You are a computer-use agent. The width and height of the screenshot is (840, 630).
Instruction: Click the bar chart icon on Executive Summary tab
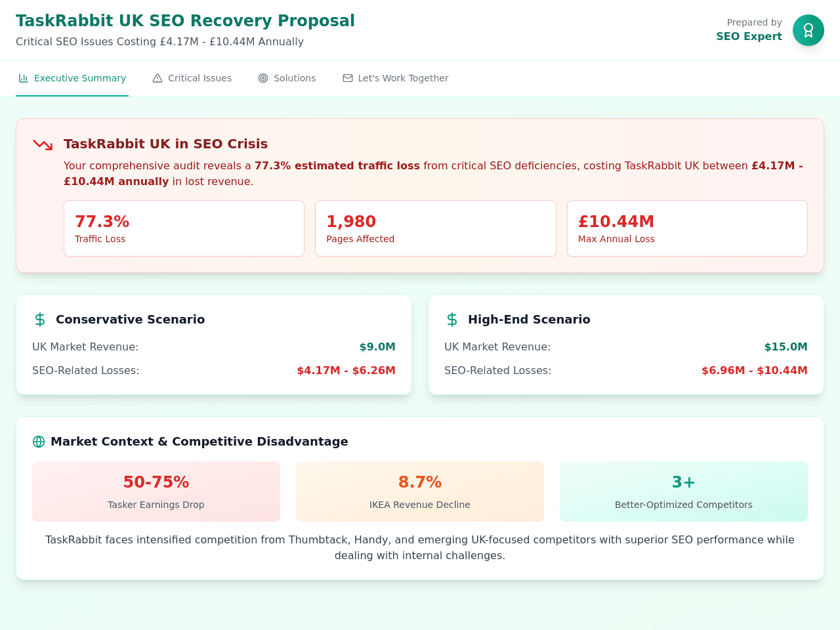24,78
